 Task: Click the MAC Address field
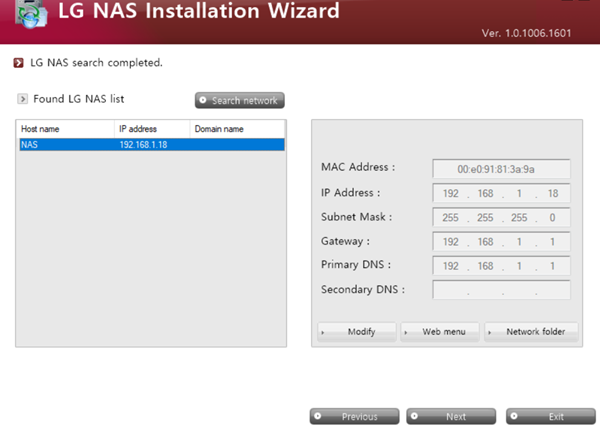point(501,169)
